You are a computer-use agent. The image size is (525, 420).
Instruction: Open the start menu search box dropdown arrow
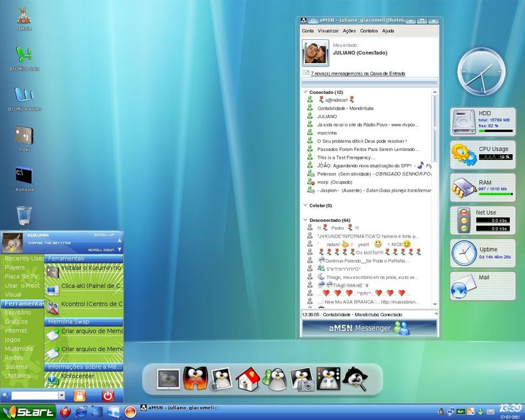tap(62, 396)
